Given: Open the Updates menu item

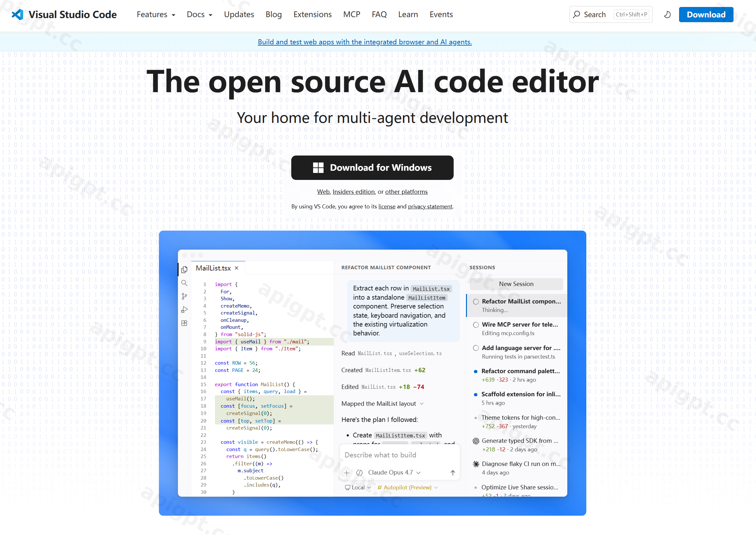Looking at the screenshot, I should pos(239,15).
